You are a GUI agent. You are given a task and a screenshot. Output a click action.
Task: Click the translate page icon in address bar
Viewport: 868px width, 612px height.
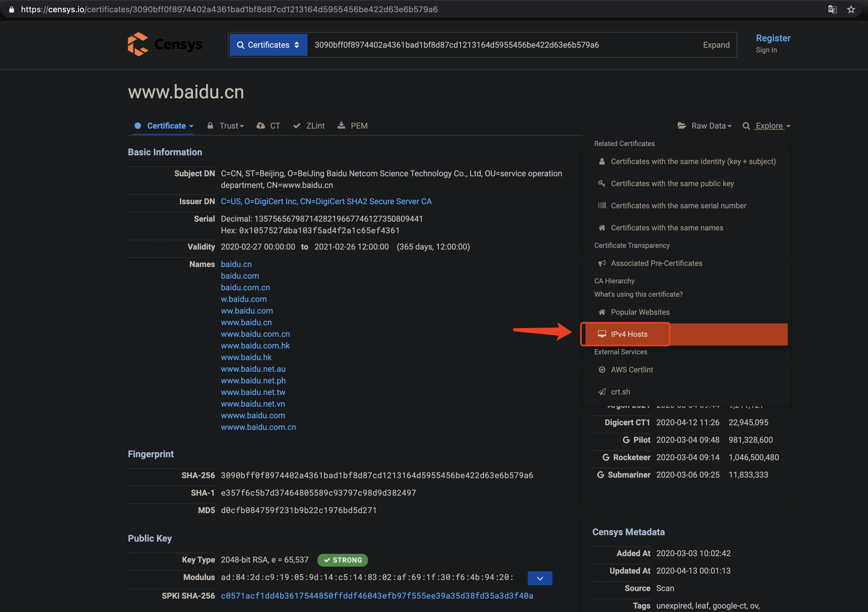click(x=832, y=10)
